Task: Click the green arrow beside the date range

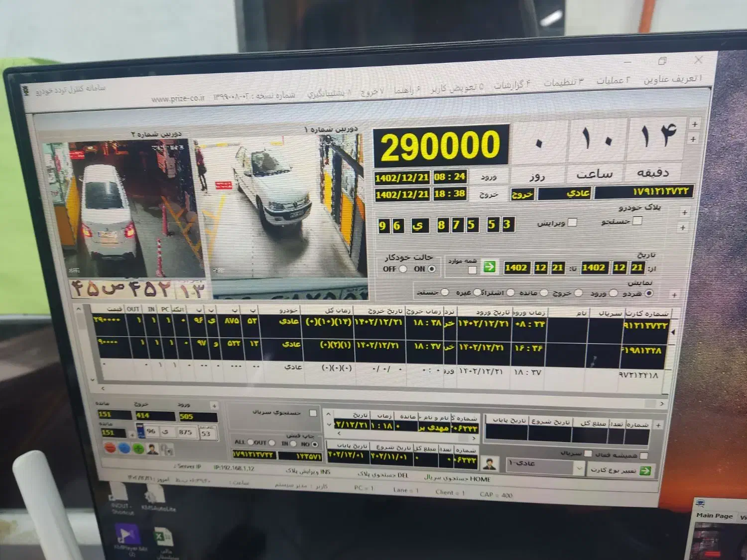Action: [x=490, y=267]
